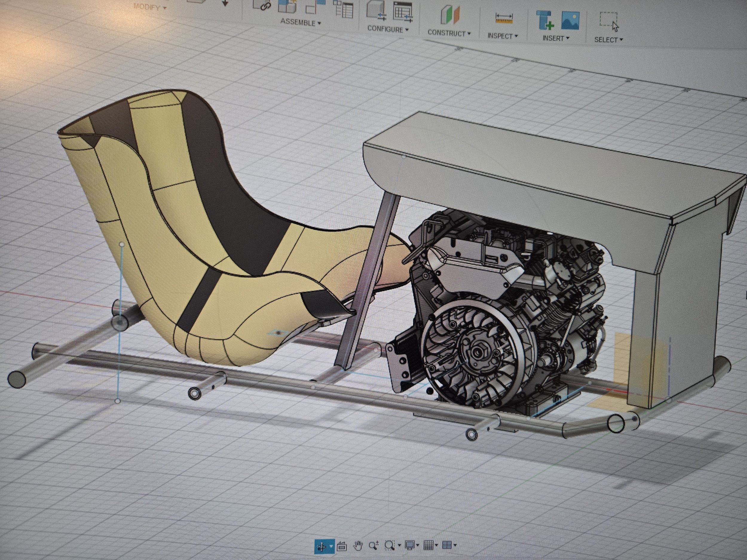Expand the CONSTRUCT dropdown

click(449, 33)
